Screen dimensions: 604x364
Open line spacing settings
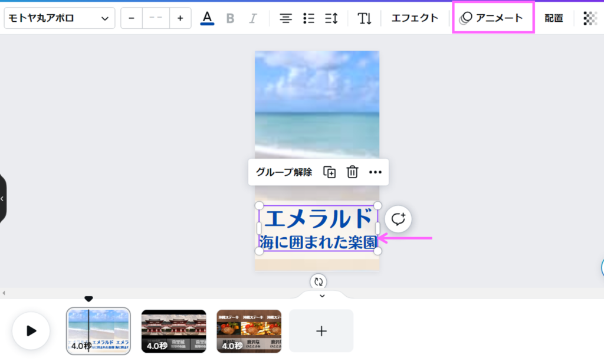(x=331, y=18)
